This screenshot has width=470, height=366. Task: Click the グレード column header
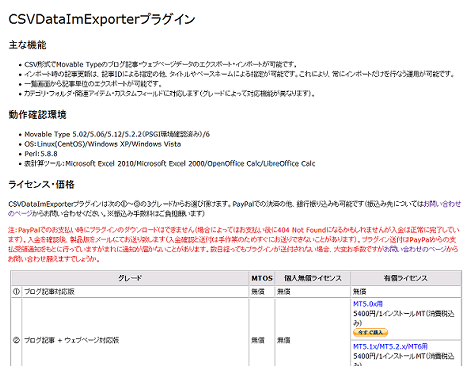(130, 278)
